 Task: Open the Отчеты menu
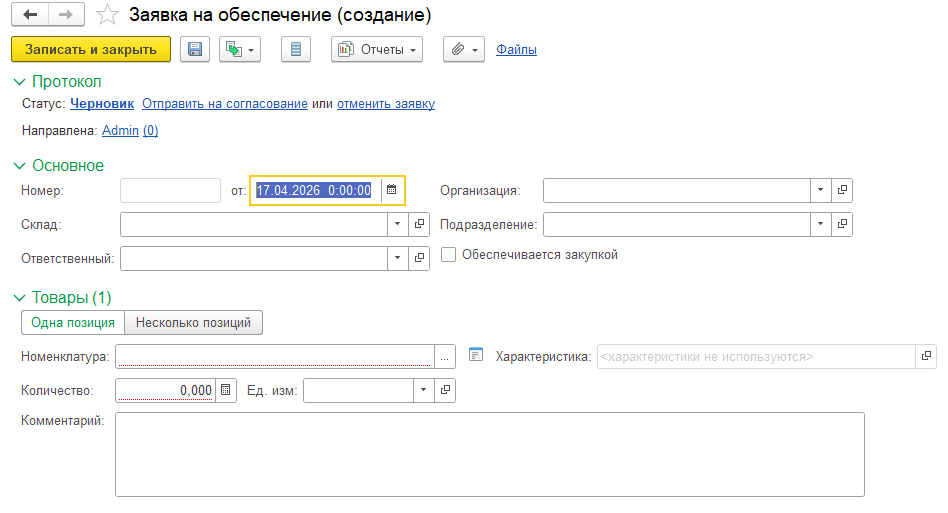(x=377, y=49)
